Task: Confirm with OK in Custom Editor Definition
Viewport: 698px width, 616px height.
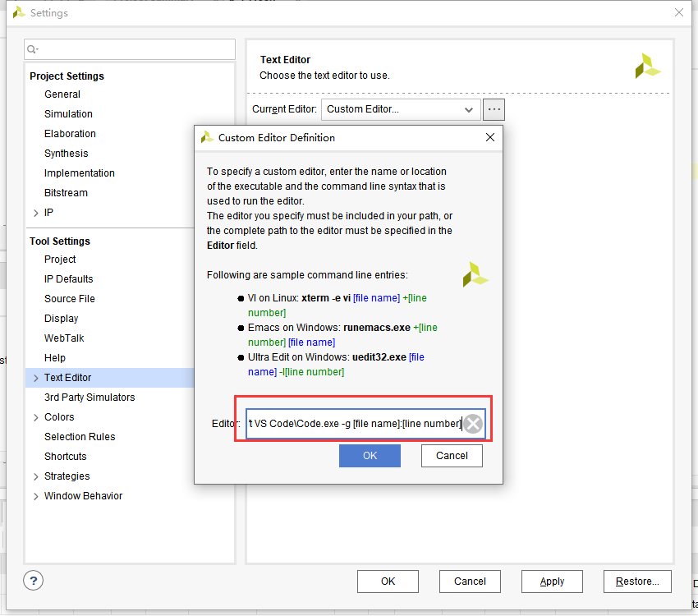Action: 370,456
